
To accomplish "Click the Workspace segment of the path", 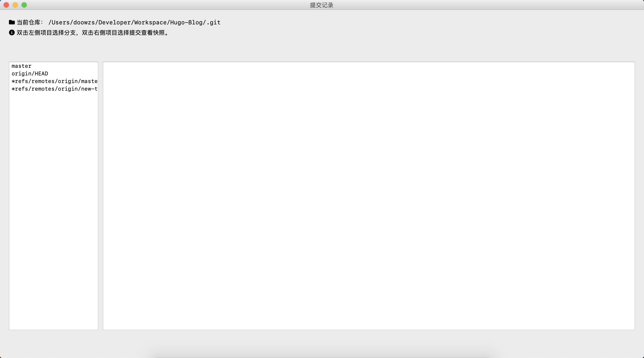I will [150, 23].
